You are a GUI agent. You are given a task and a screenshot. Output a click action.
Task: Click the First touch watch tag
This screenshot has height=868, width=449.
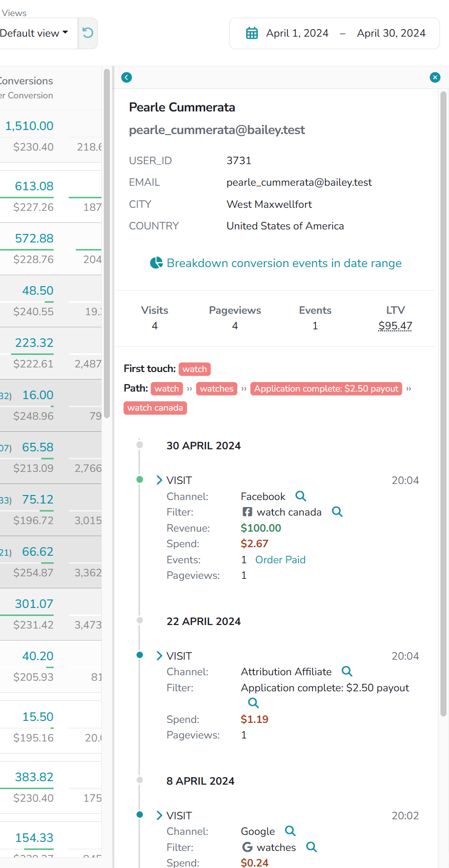click(x=195, y=369)
